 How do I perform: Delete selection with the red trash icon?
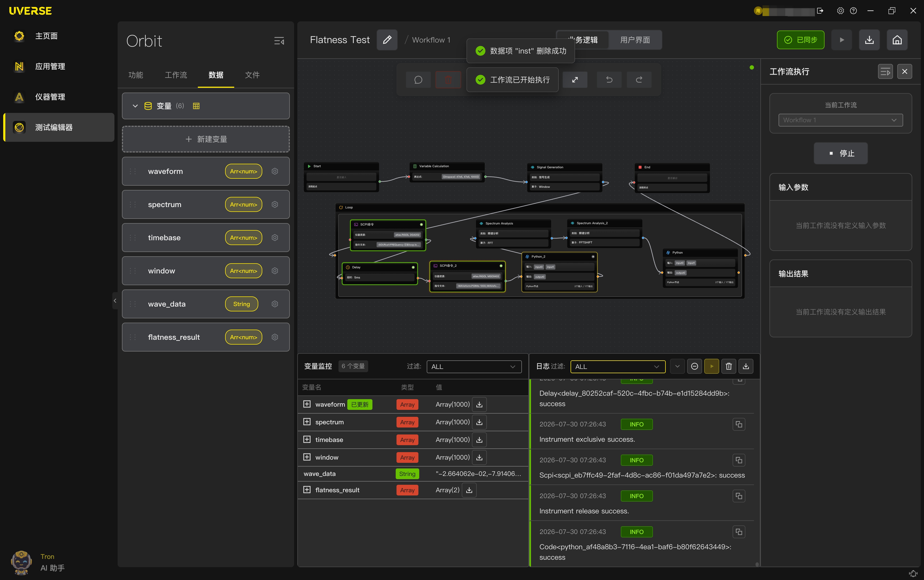pos(448,80)
